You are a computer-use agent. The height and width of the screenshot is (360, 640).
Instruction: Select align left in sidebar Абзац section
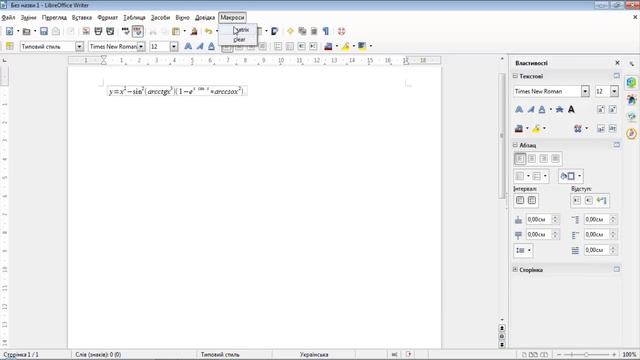click(520, 159)
